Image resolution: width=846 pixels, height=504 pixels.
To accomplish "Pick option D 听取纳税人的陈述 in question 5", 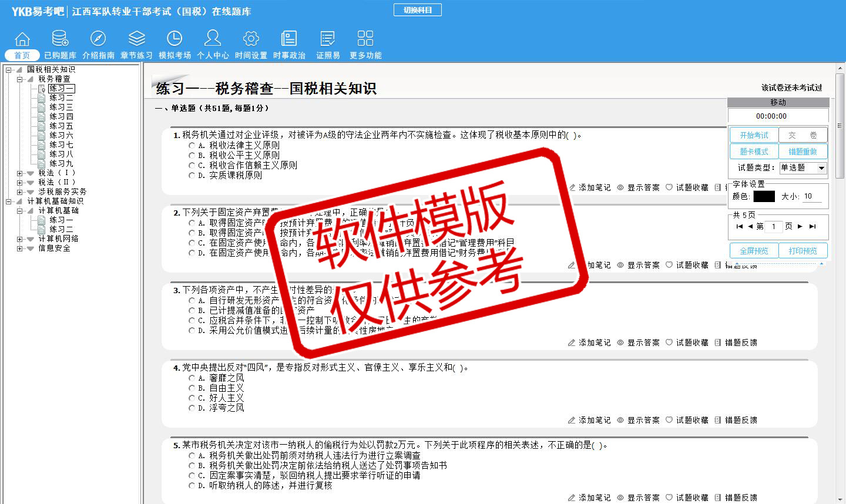I will click(x=192, y=486).
